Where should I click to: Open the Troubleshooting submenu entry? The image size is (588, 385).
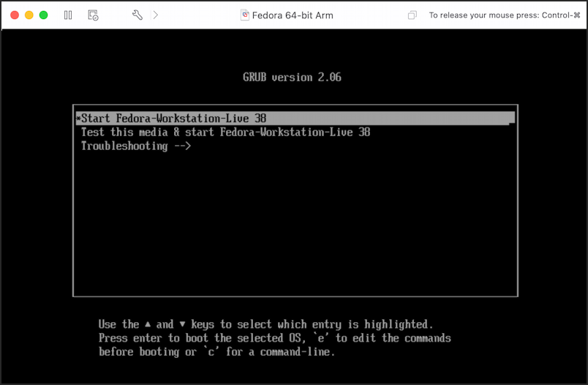136,146
